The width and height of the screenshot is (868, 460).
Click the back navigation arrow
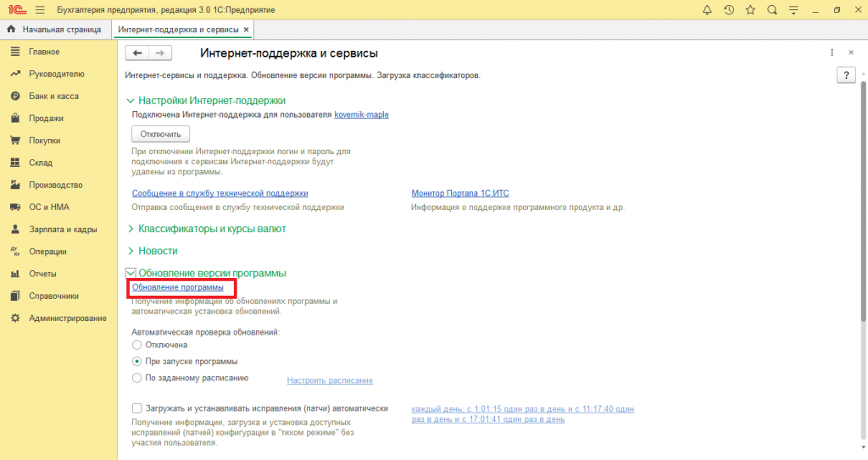click(137, 53)
